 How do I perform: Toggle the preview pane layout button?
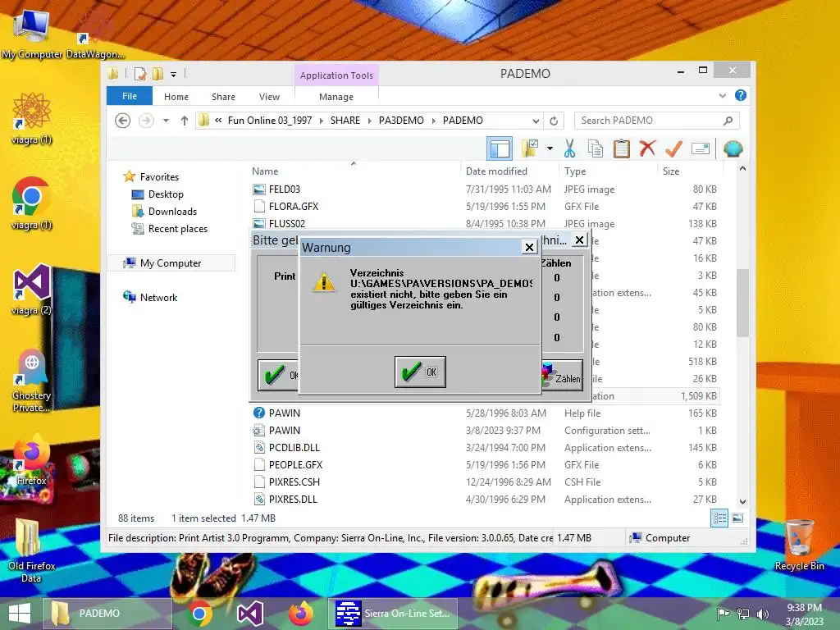click(500, 148)
